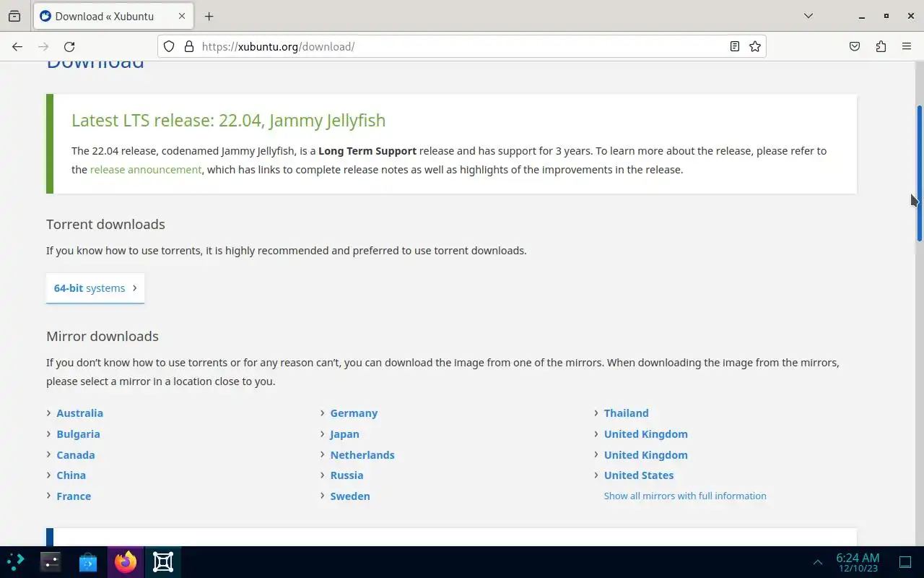The height and width of the screenshot is (578, 924).
Task: Open the list all tabs dropdown
Action: pyautogui.click(x=808, y=16)
